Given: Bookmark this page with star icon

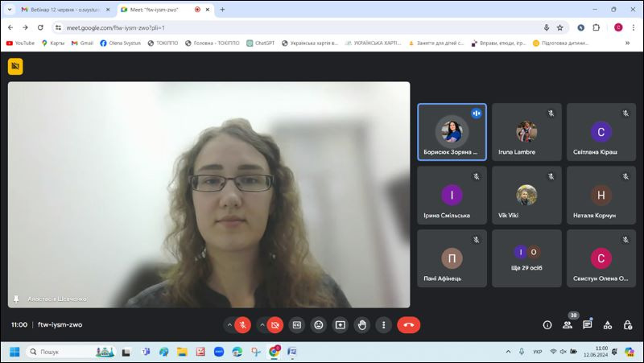Looking at the screenshot, I should coord(559,27).
